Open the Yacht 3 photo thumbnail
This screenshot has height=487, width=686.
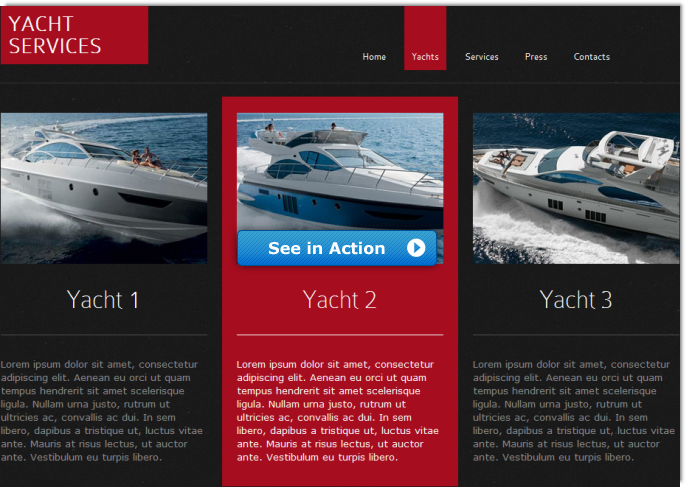pyautogui.click(x=576, y=188)
